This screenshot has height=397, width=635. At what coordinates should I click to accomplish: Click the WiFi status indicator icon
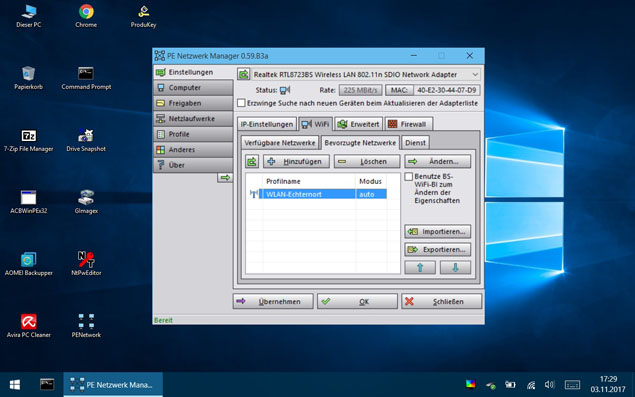tap(285, 90)
